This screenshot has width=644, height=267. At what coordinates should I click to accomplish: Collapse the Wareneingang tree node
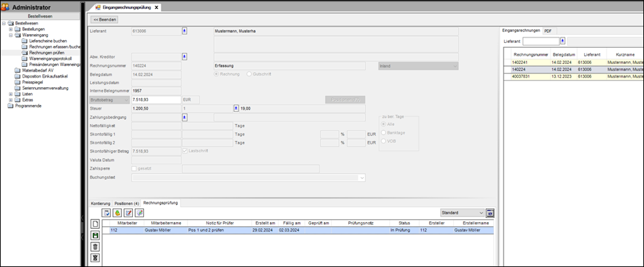[x=11, y=35]
